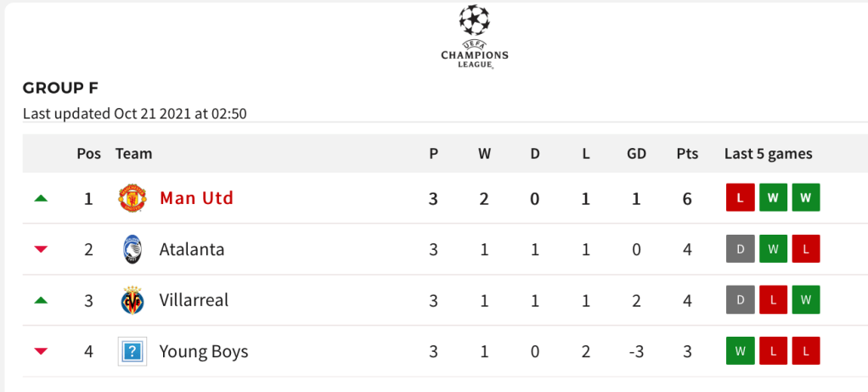Click the Pts column header
Viewport: 868px width, 392px height.
coord(687,154)
